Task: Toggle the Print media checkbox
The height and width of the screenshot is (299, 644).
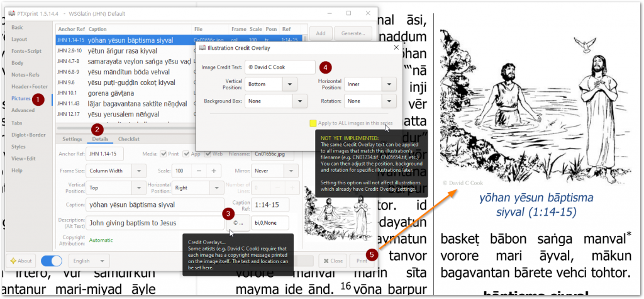Action: pos(163,154)
